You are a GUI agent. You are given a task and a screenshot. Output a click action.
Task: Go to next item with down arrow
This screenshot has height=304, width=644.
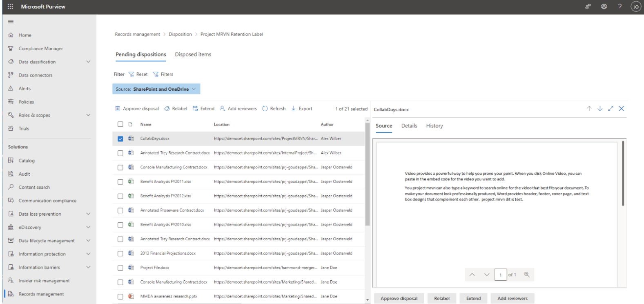point(600,109)
